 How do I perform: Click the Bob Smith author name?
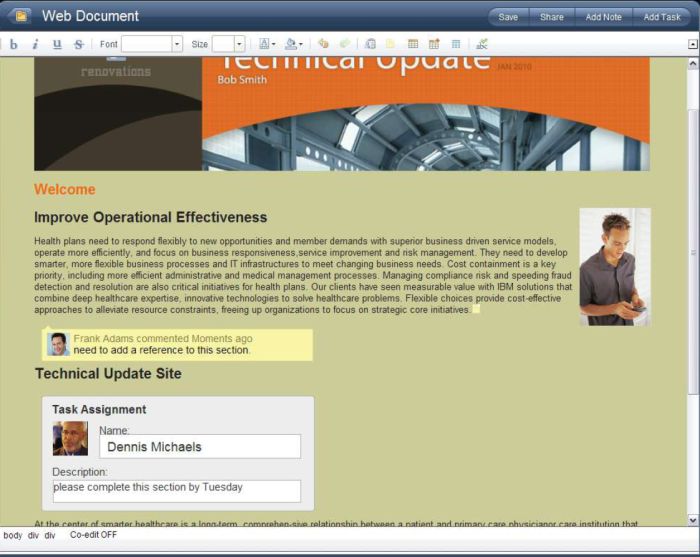click(242, 80)
